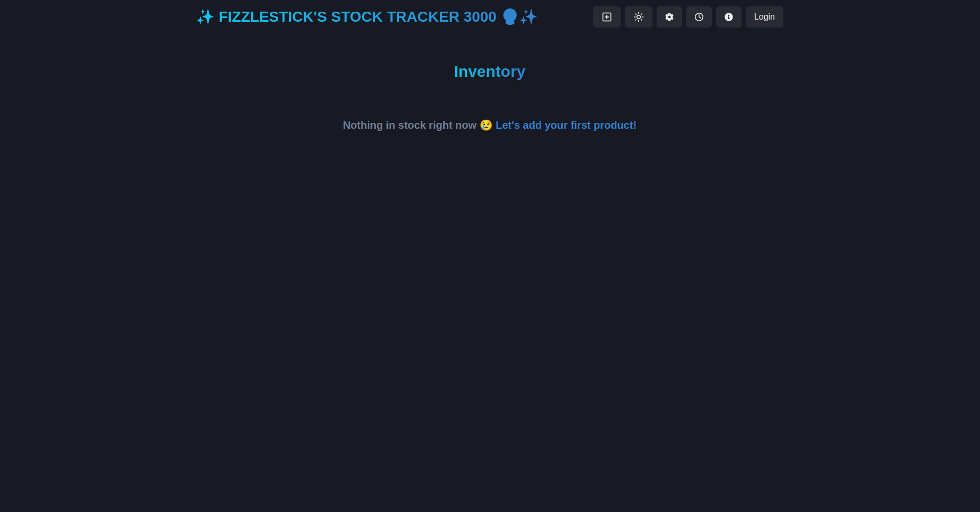980x512 pixels.
Task: Follow the "Let's add your first product!" link
Action: click(x=566, y=125)
